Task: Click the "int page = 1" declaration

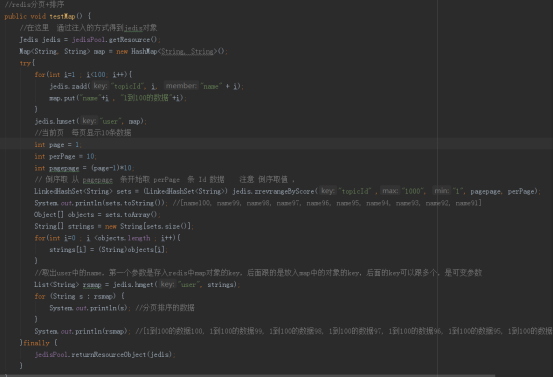Action: (58, 145)
